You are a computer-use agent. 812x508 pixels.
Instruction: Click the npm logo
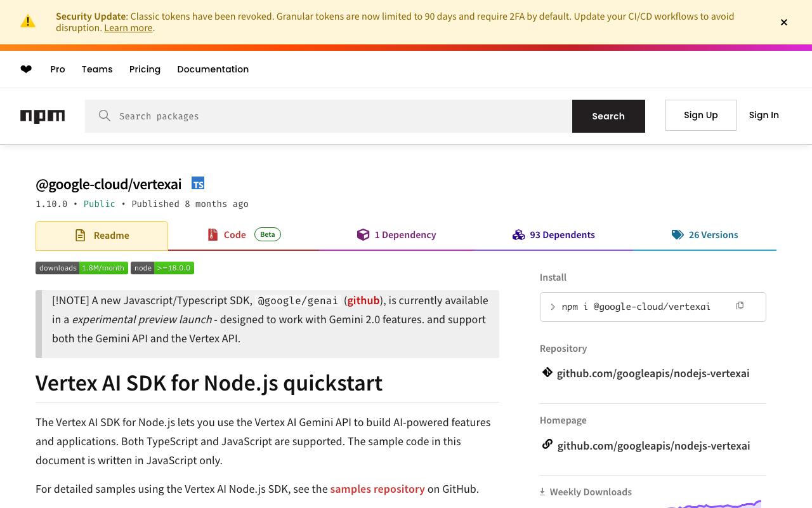[43, 116]
